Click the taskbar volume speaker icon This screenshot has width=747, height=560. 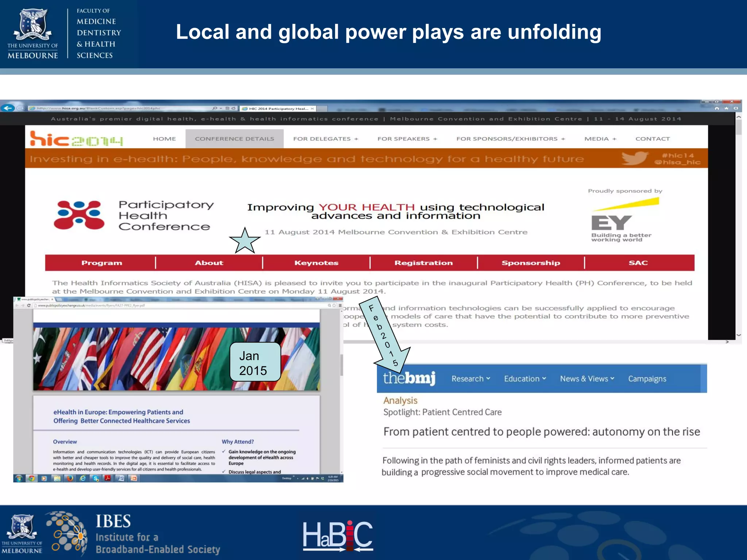pyautogui.click(x=307, y=478)
